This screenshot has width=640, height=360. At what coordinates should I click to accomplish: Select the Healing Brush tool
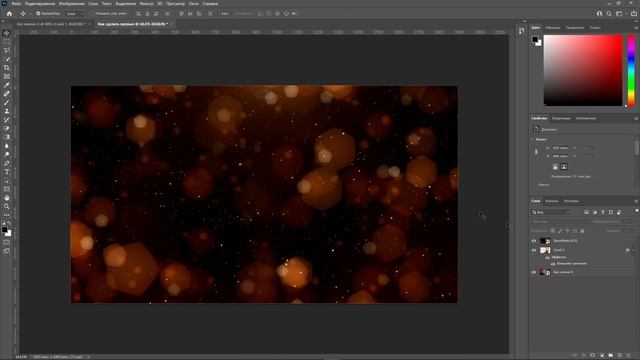[7, 94]
